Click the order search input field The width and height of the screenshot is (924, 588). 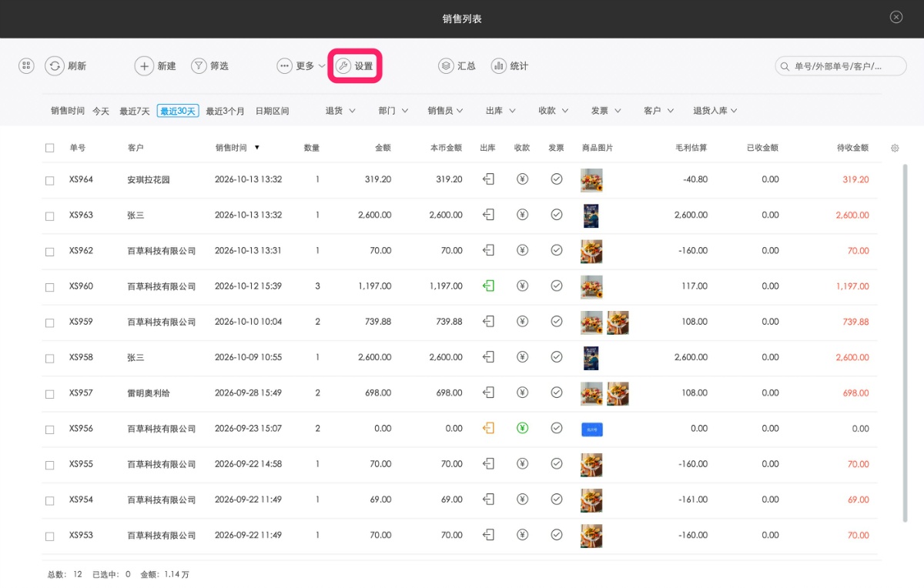tap(840, 66)
